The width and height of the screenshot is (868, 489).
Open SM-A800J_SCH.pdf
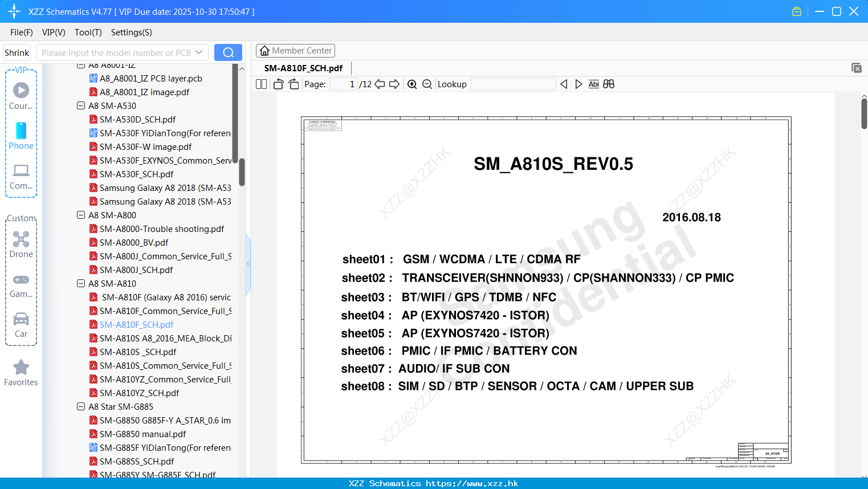(x=136, y=270)
